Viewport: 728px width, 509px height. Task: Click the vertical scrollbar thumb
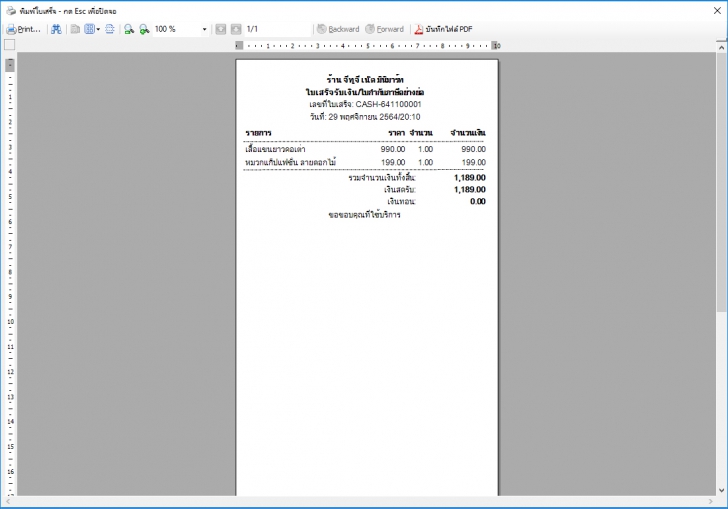coord(721,182)
